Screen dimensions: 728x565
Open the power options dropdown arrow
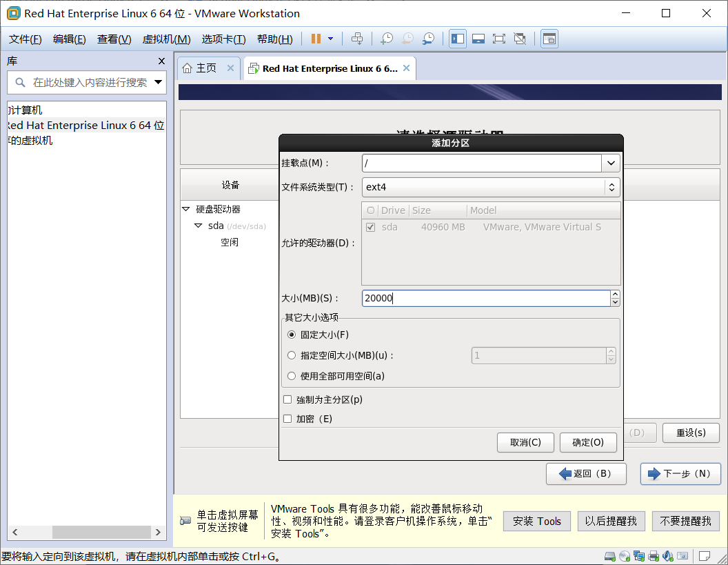pyautogui.click(x=331, y=39)
